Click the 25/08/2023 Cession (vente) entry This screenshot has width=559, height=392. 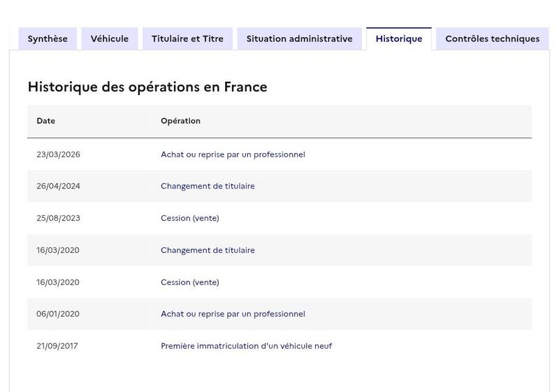coord(279,218)
